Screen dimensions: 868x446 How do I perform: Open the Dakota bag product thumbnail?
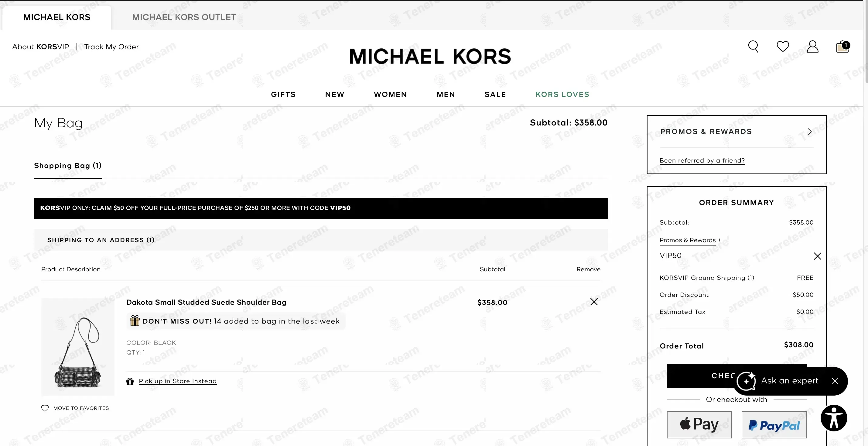pos(78,347)
